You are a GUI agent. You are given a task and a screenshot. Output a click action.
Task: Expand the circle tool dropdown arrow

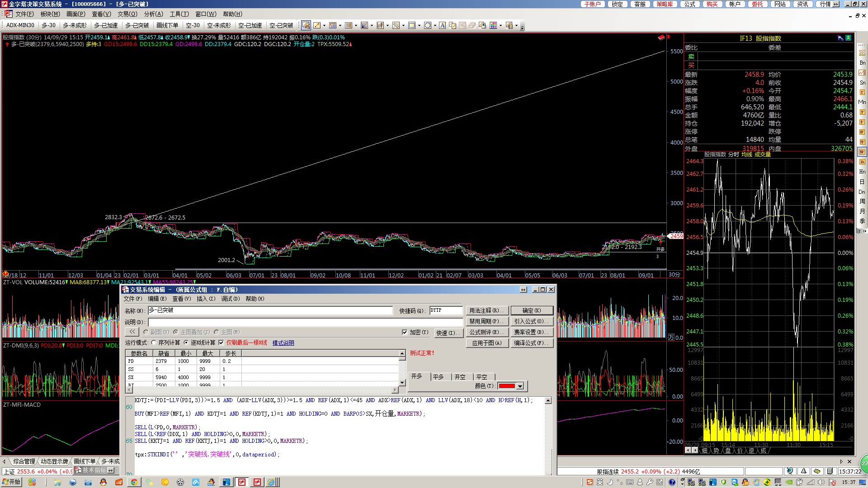tap(435, 25)
